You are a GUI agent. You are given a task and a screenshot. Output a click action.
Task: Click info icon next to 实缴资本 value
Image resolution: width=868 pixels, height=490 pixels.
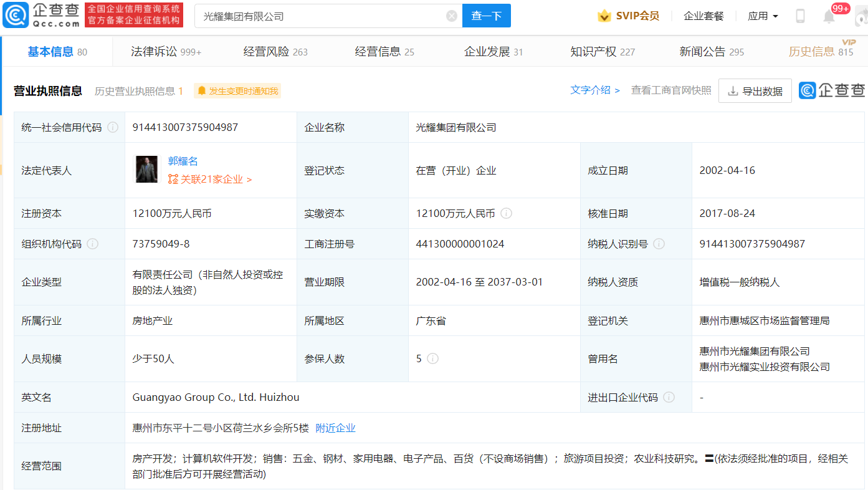pos(507,213)
